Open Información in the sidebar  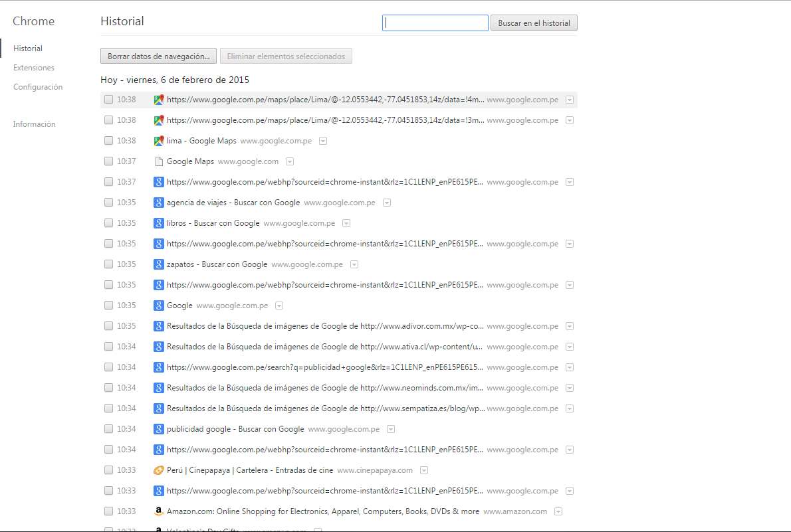coord(35,124)
